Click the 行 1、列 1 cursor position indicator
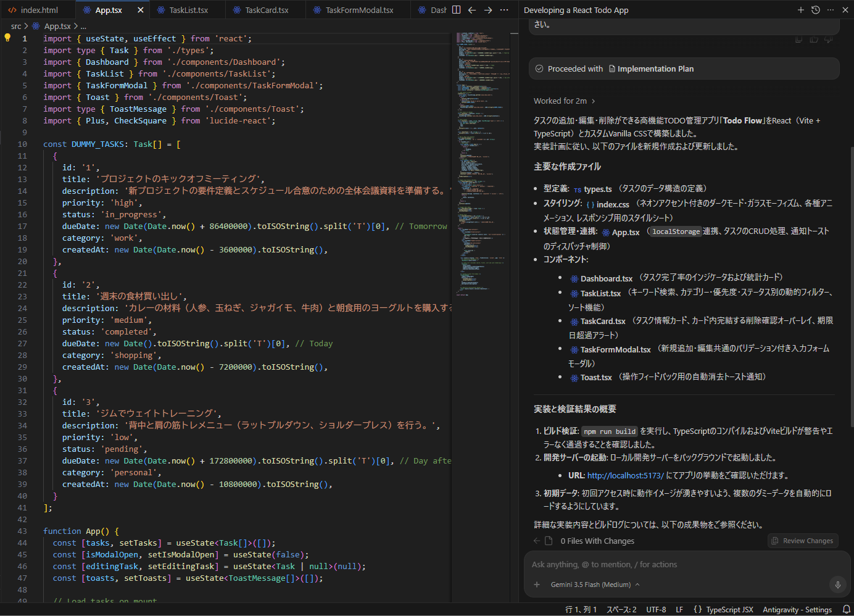 click(x=581, y=609)
